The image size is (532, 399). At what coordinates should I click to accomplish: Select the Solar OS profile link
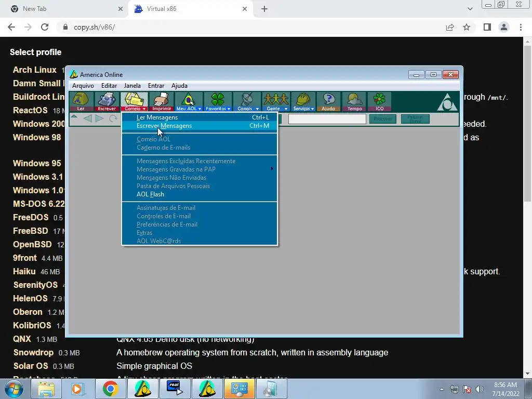[x=31, y=366]
